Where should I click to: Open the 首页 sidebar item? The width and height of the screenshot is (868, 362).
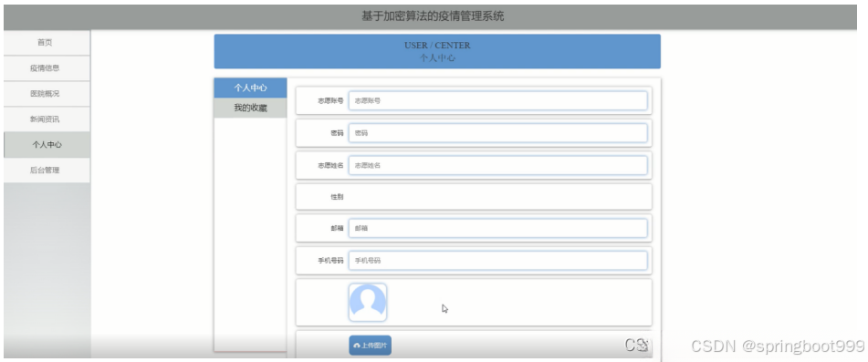point(47,43)
